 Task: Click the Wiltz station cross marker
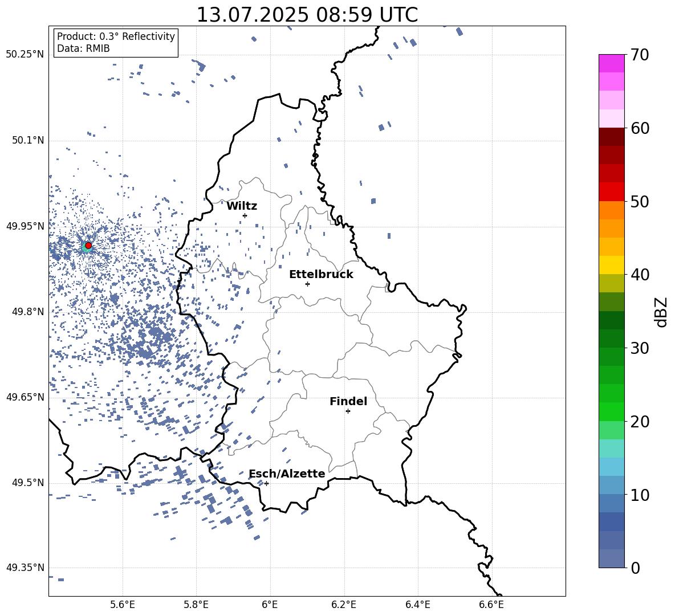[x=245, y=215]
